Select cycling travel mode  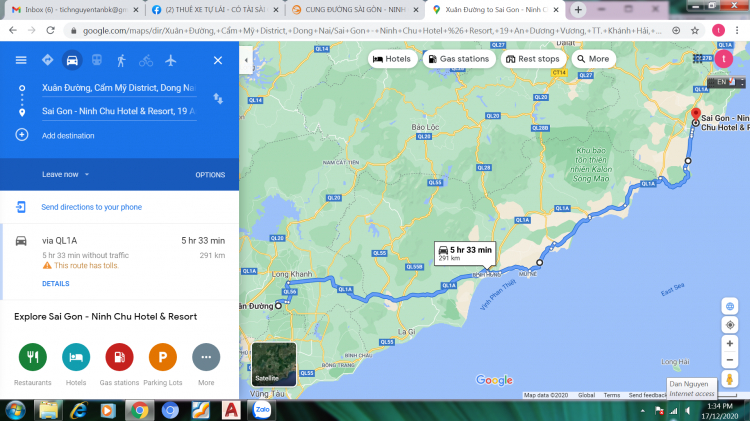(x=146, y=61)
